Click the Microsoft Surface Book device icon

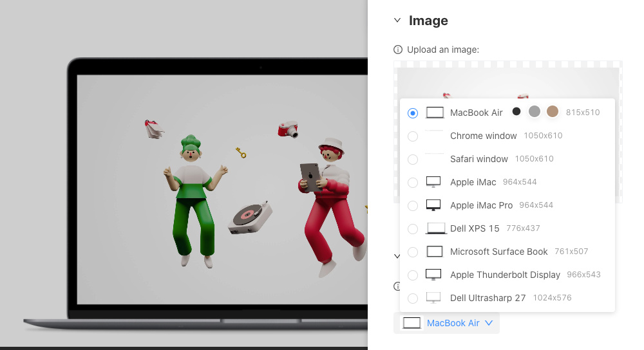435,252
